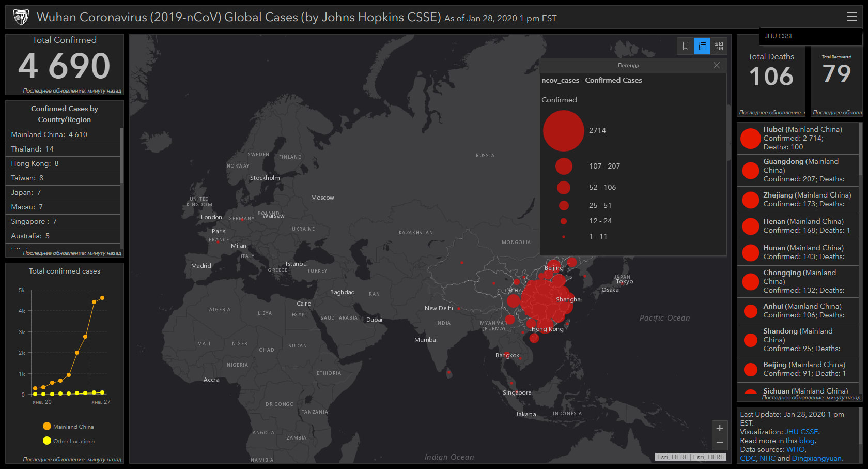Open the CDC data source link
Viewport: 868px width, 469px height.
pyautogui.click(x=748, y=458)
